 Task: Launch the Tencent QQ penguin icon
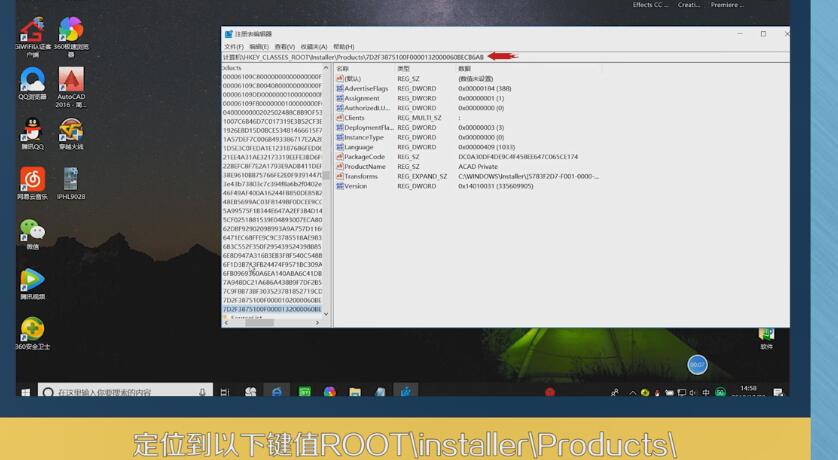32,131
